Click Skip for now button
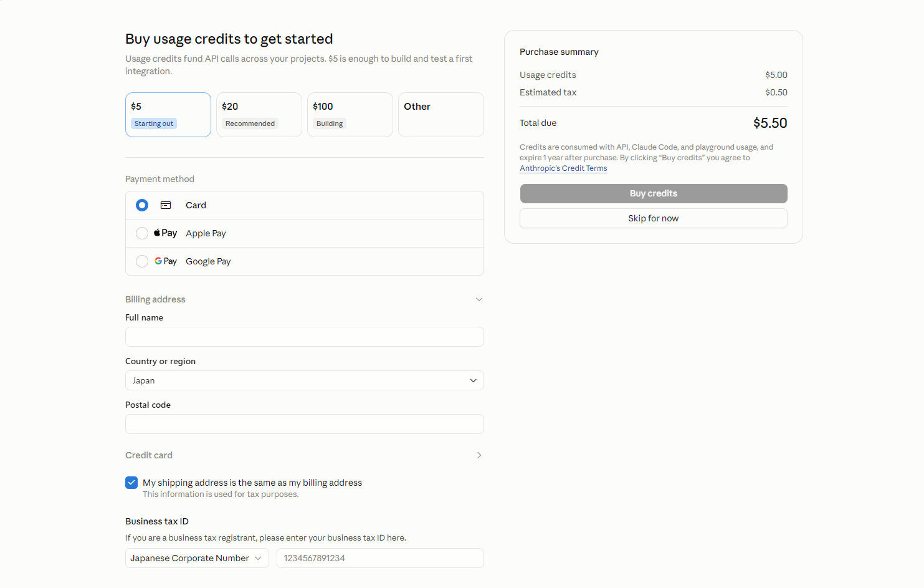The width and height of the screenshot is (924, 588). tap(654, 218)
